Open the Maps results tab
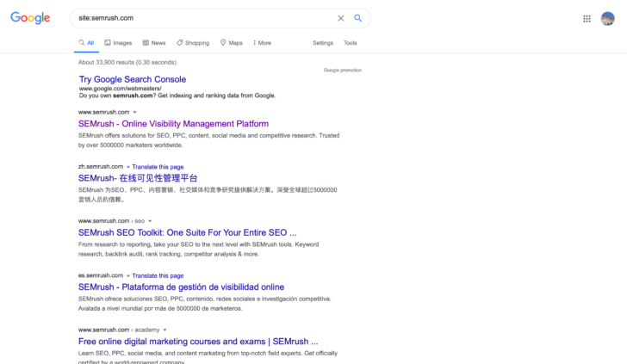This screenshot has height=364, width=627. [x=232, y=43]
